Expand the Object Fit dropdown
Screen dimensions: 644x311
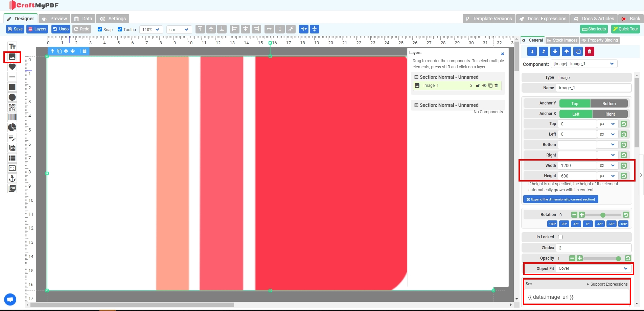click(593, 268)
